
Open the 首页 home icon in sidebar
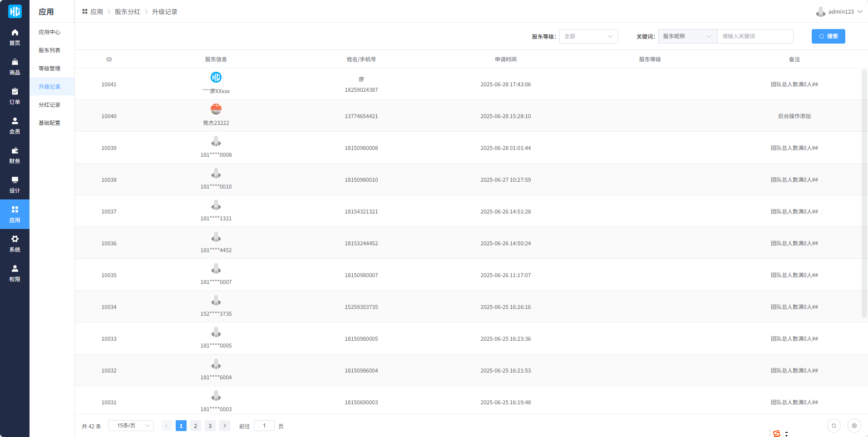click(15, 33)
